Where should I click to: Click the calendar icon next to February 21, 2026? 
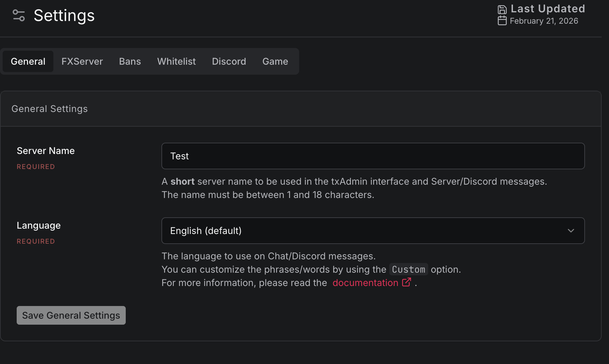(x=502, y=21)
